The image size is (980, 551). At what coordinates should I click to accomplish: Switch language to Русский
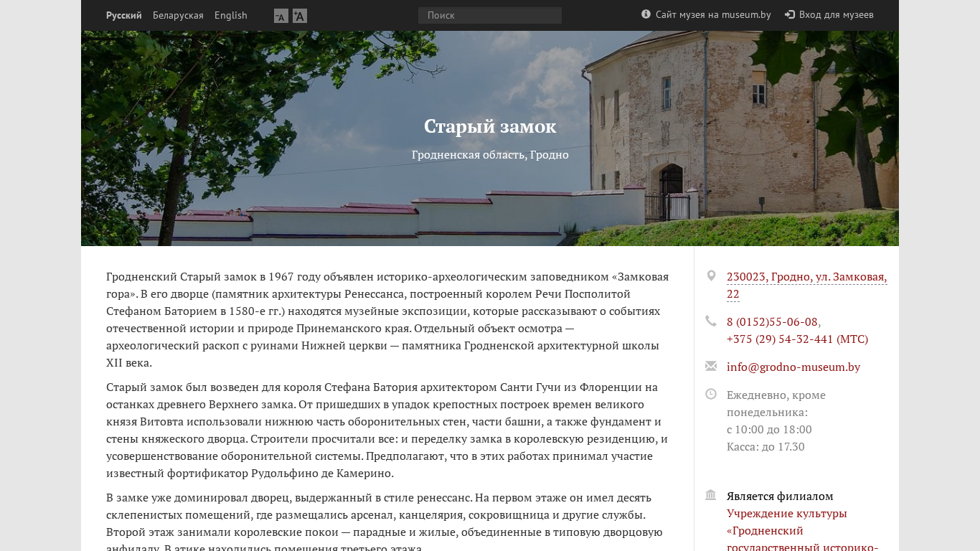tap(124, 15)
